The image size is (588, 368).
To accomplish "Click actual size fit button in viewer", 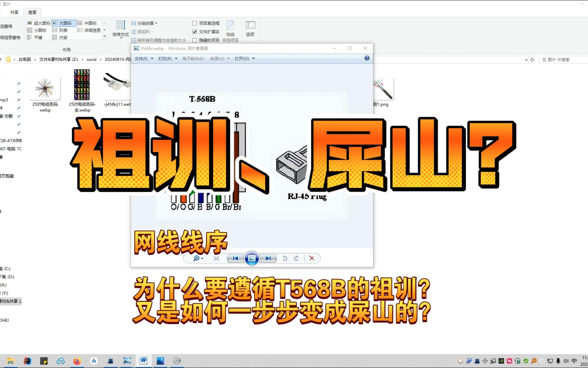I will pyautogui.click(x=216, y=258).
